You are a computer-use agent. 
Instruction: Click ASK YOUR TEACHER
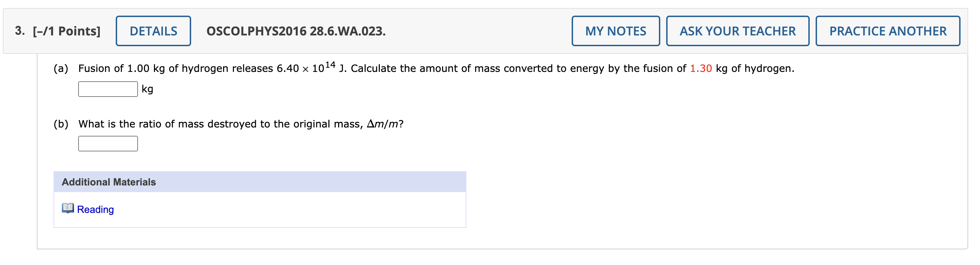(x=739, y=31)
